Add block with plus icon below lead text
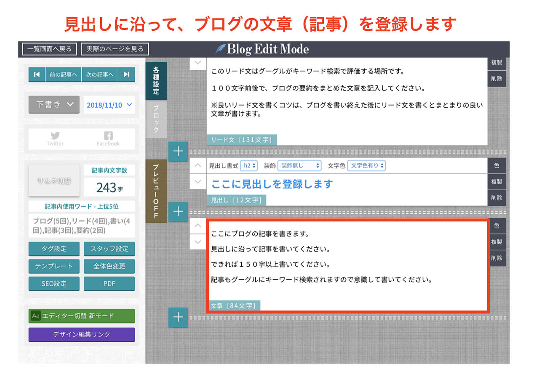Image resolution: width=539 pixels, height=392 pixels. click(x=178, y=151)
